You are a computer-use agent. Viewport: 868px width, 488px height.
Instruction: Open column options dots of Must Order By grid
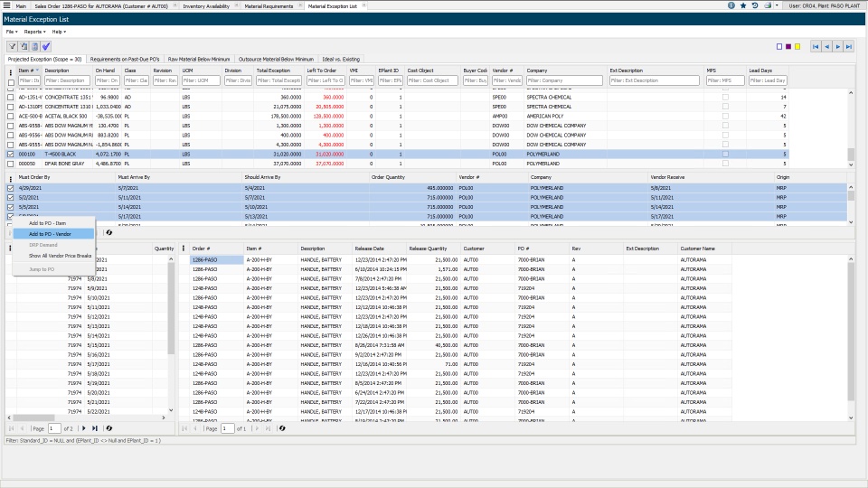pyautogui.click(x=11, y=179)
